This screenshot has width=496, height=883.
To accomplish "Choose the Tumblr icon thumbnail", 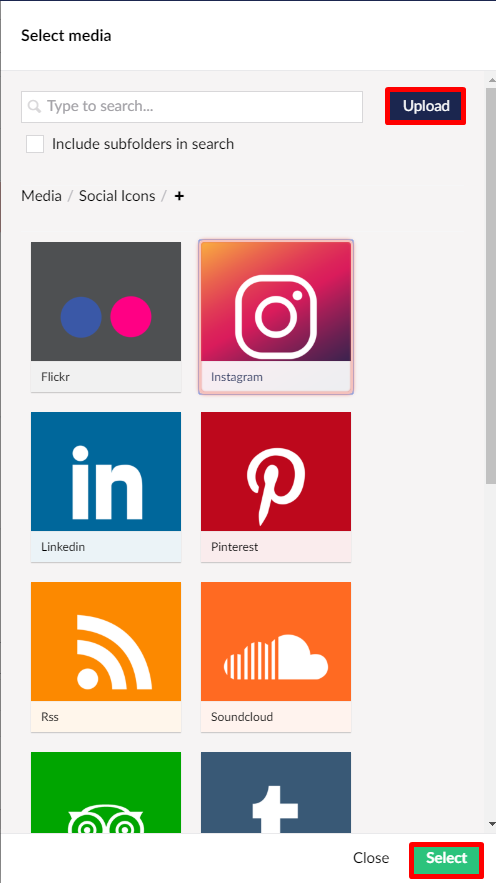I will 276,793.
